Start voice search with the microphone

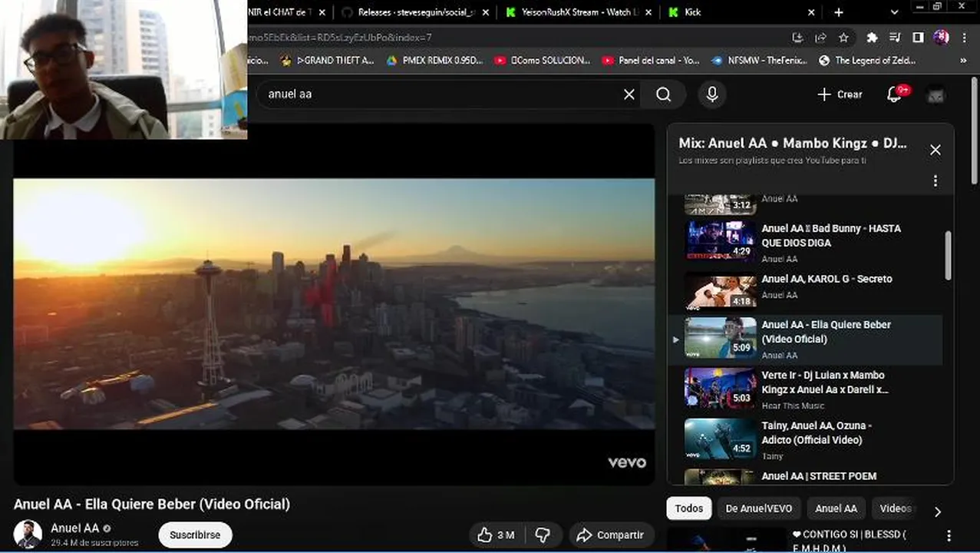pos(712,94)
